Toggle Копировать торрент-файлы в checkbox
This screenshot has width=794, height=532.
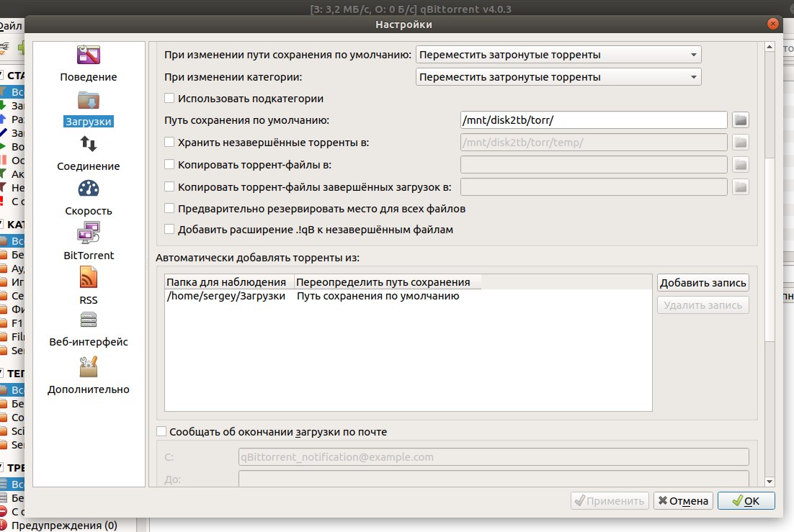169,165
